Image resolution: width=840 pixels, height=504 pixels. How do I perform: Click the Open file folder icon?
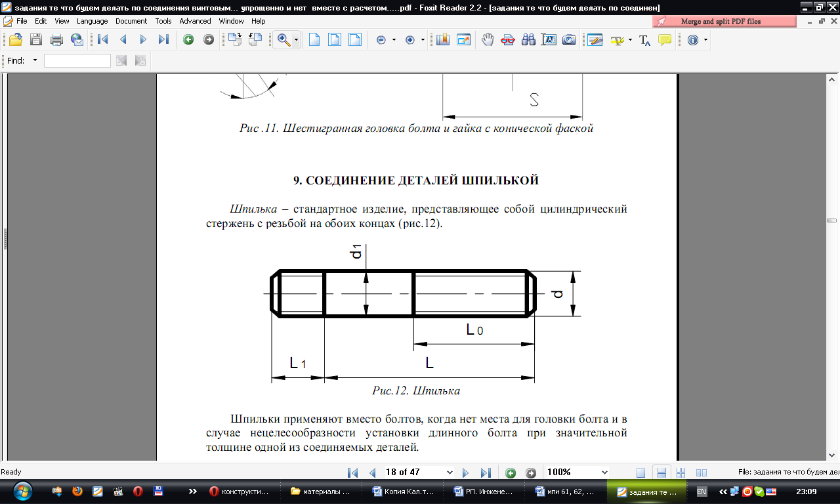coord(15,40)
